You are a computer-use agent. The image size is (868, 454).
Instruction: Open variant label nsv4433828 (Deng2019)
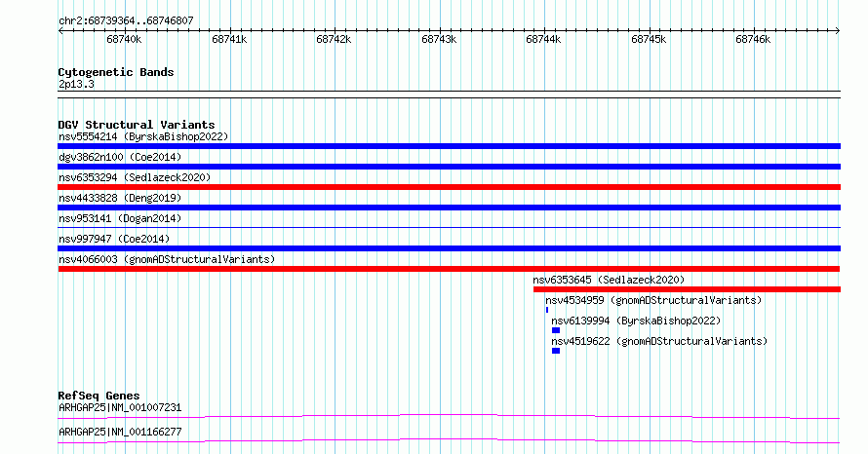tap(120, 199)
